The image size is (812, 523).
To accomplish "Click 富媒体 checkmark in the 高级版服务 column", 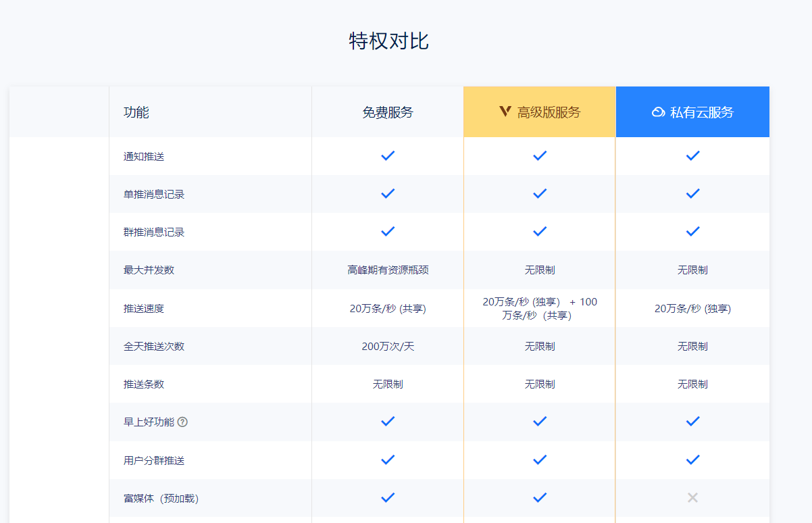I will pos(540,498).
